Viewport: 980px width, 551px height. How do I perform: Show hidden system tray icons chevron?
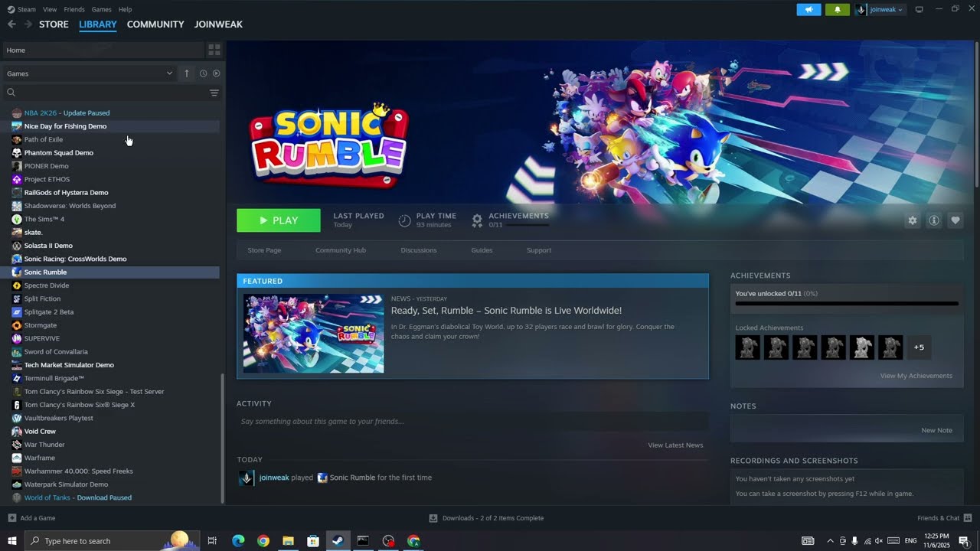pyautogui.click(x=830, y=541)
